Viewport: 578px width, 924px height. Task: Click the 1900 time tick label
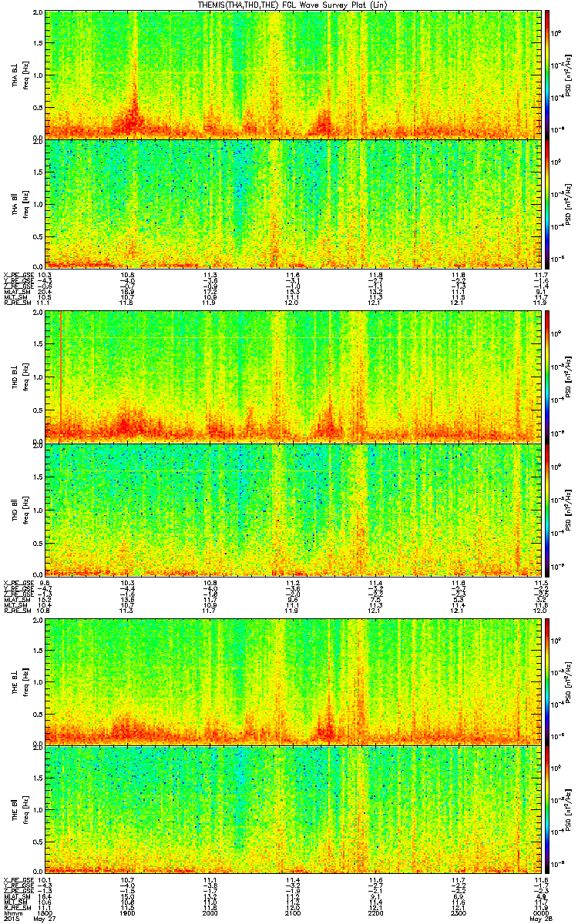click(x=127, y=912)
